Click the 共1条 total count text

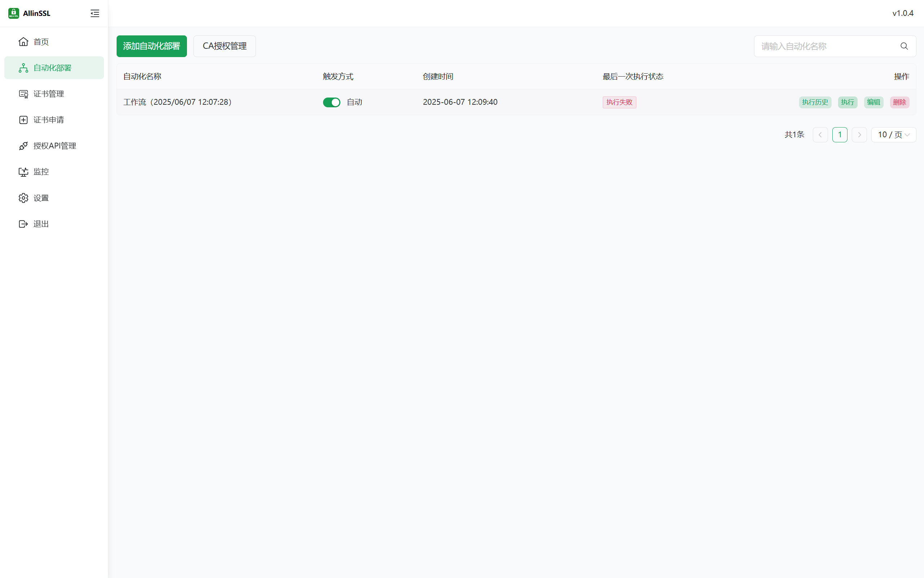coord(794,134)
